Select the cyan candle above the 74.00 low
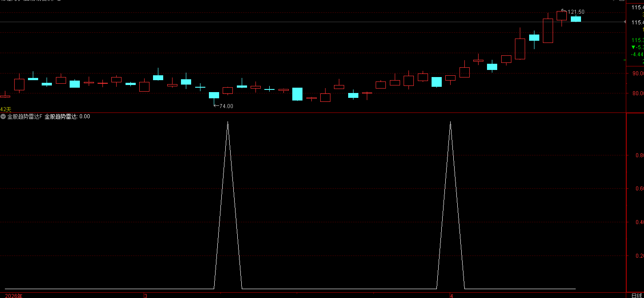The width and height of the screenshot is (644, 298). [x=214, y=95]
